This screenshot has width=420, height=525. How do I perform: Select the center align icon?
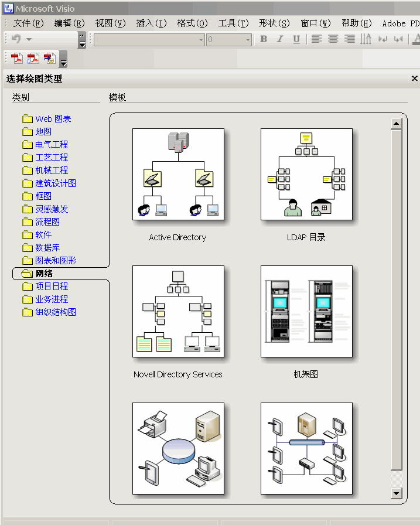point(333,39)
